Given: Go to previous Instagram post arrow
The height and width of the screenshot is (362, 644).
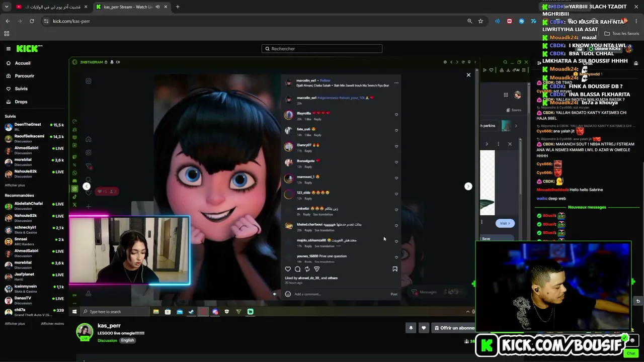Looking at the screenshot, I should [87, 187].
